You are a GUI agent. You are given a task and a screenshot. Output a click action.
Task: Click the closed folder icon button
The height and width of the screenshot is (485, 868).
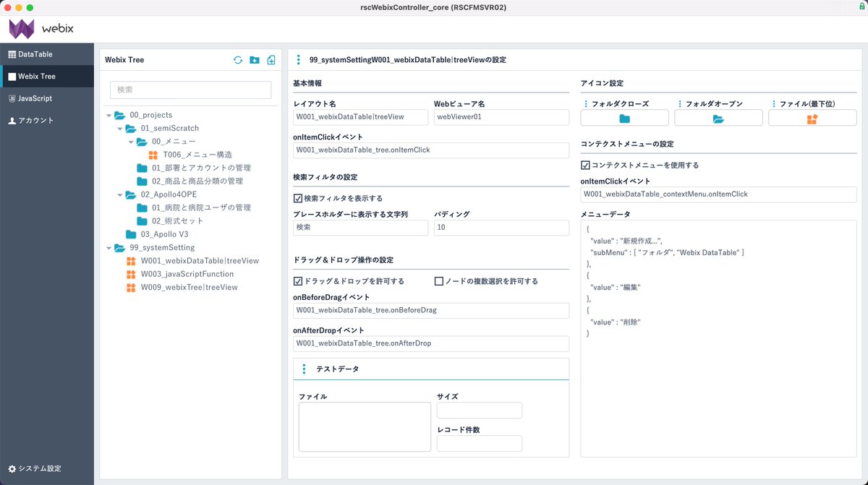[624, 119]
